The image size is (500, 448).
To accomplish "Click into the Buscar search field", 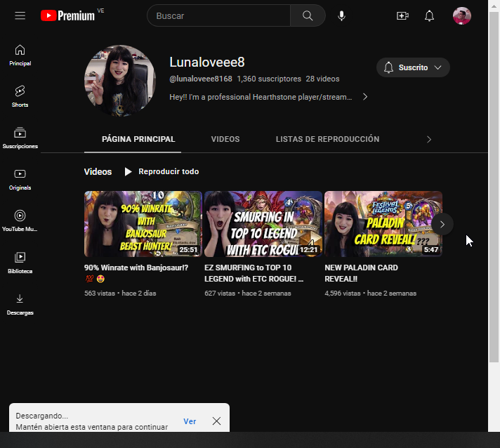I will tap(219, 15).
